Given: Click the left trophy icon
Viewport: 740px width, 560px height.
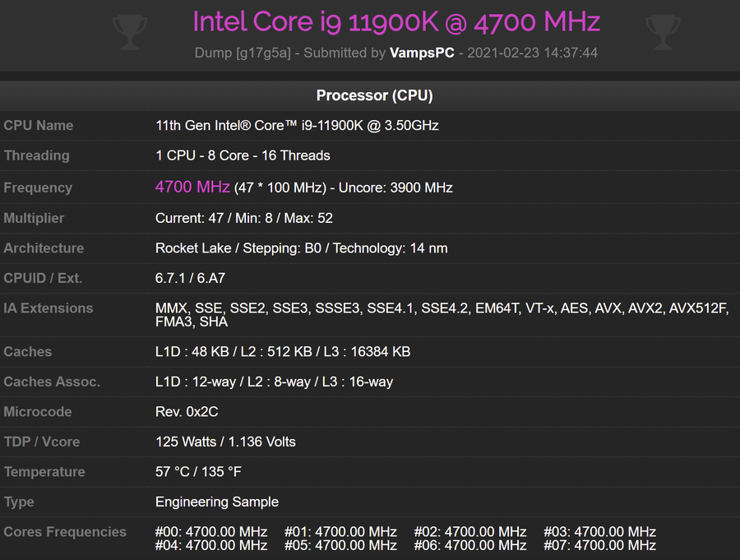Looking at the screenshot, I should tap(129, 32).
